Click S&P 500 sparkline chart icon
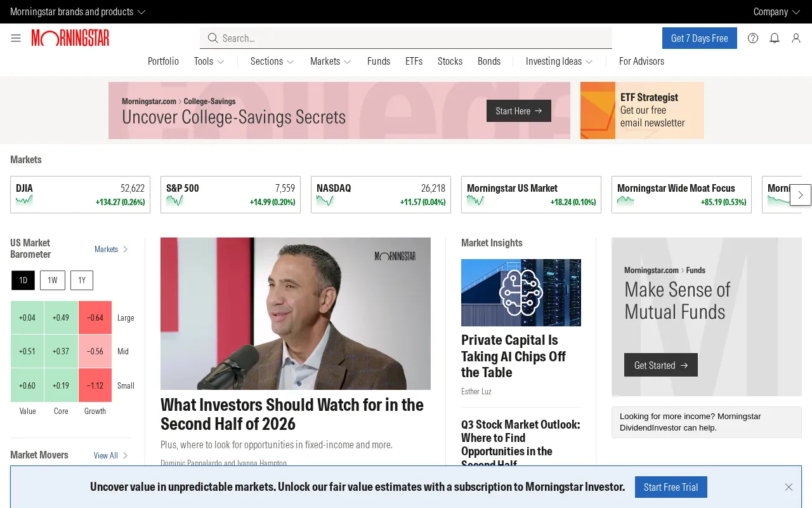 click(174, 201)
